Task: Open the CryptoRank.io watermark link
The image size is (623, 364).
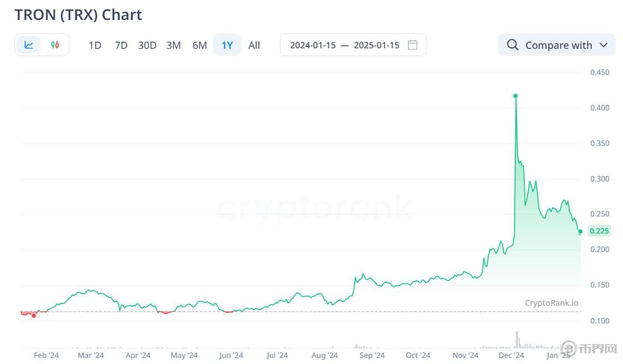Action: (x=551, y=303)
